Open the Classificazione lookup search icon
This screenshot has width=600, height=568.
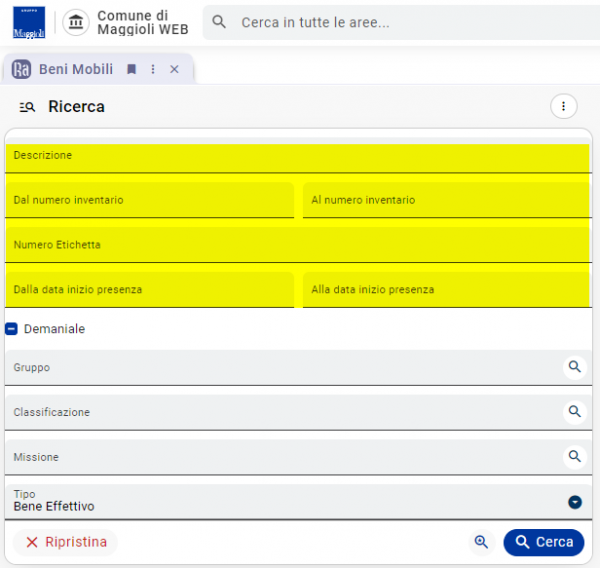575,411
